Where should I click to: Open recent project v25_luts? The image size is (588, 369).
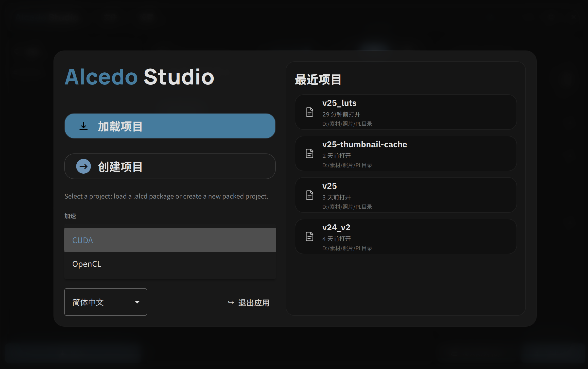[x=406, y=112]
